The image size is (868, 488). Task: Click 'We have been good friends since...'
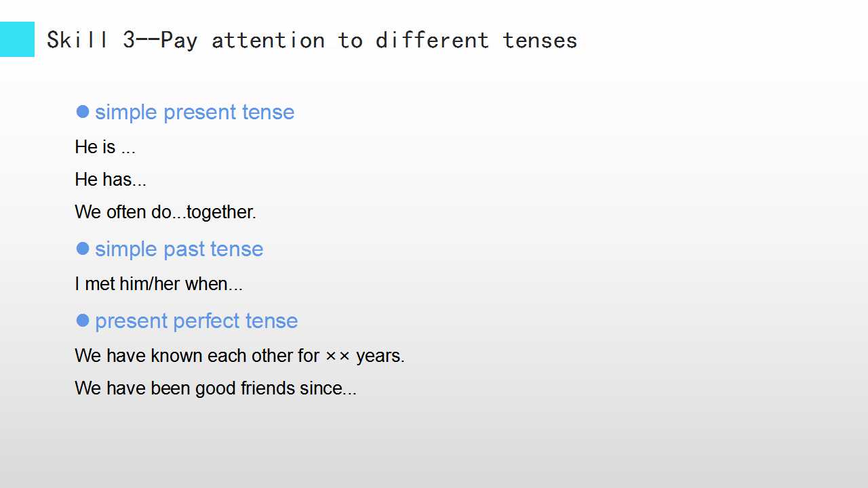[x=216, y=388]
